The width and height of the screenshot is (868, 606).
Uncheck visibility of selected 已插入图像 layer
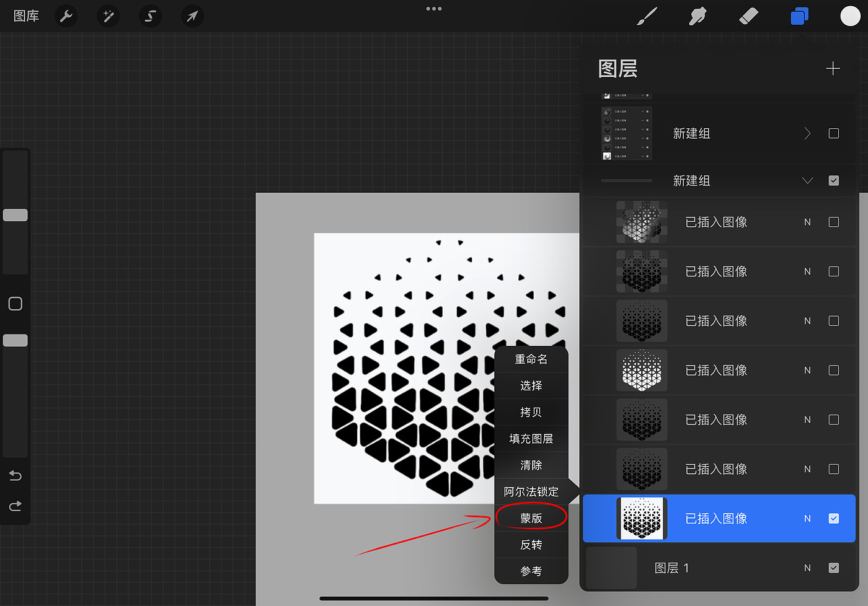pyautogui.click(x=833, y=518)
